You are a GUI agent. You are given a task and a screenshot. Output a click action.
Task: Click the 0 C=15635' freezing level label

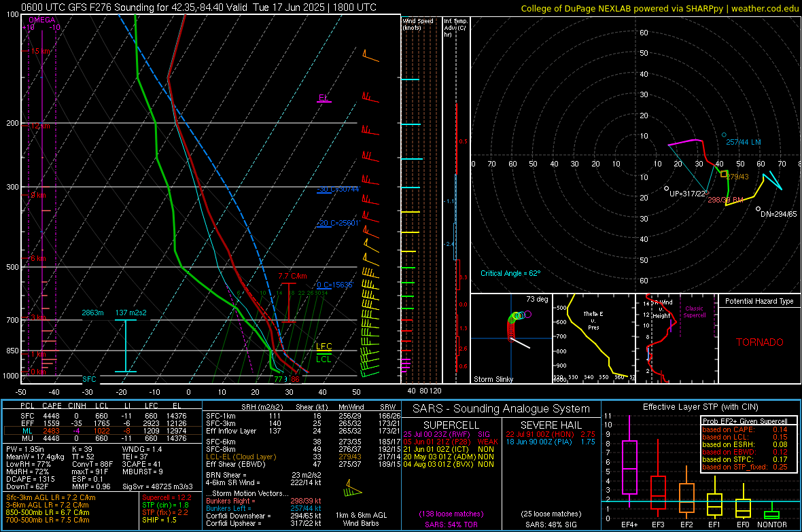coord(335,285)
